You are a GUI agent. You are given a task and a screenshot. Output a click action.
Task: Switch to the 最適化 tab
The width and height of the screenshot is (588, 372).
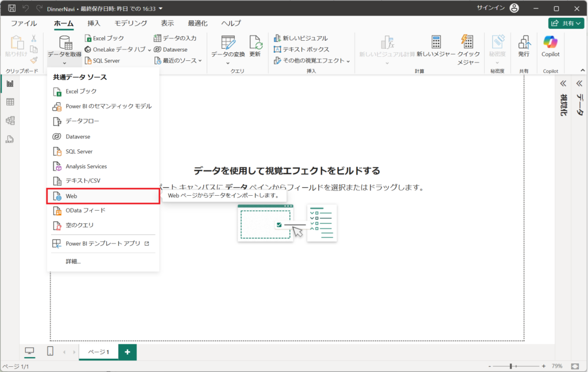[x=198, y=23]
